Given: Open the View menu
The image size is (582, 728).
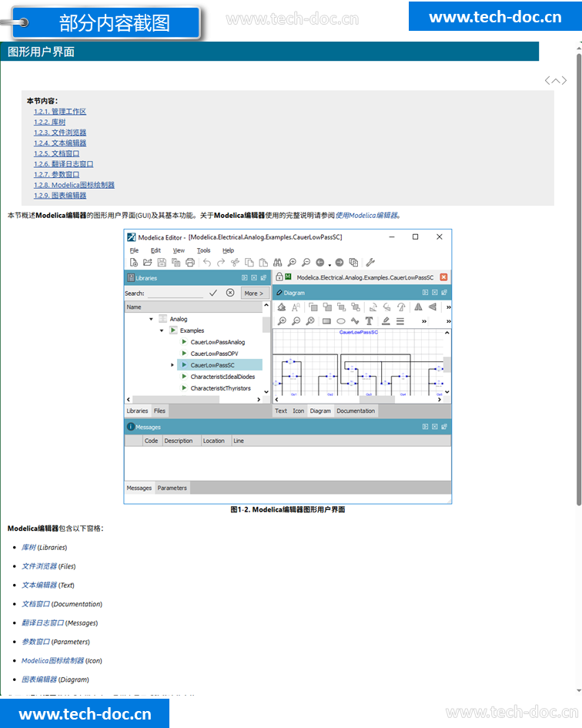Looking at the screenshot, I should (x=179, y=250).
